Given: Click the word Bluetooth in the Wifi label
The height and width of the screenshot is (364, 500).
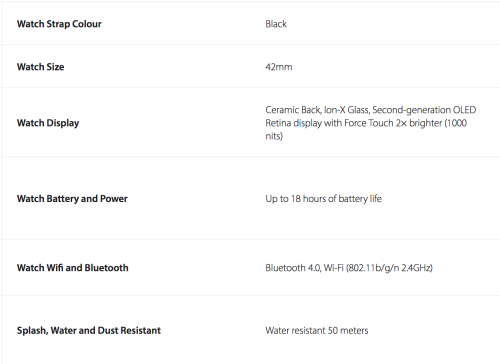Looking at the screenshot, I should coord(106,268).
